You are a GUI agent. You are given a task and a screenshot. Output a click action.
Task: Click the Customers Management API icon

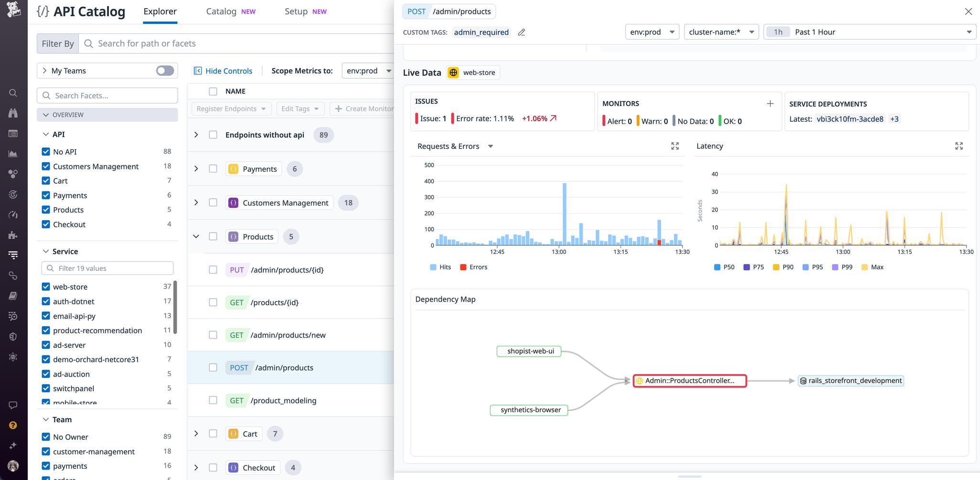233,203
